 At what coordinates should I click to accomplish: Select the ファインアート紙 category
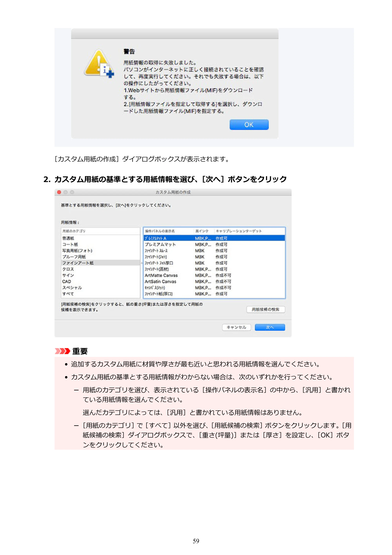click(101, 263)
